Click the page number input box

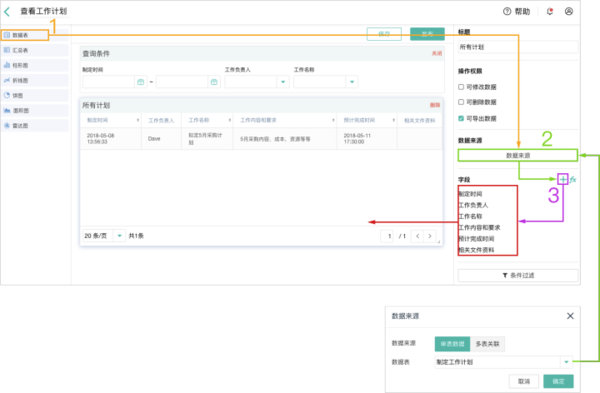[x=388, y=236]
